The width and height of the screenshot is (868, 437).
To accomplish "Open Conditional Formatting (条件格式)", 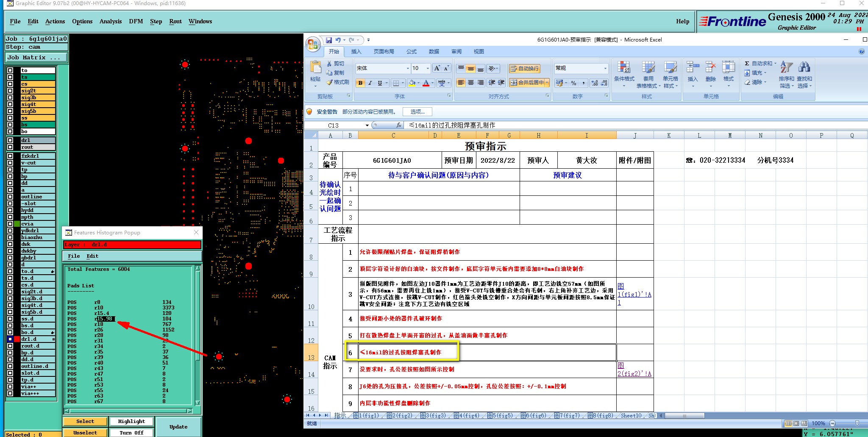I will pos(624,74).
